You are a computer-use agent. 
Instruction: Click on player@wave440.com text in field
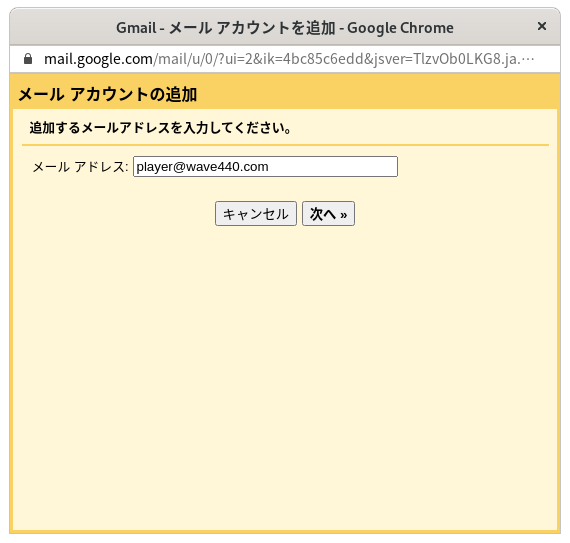click(202, 167)
